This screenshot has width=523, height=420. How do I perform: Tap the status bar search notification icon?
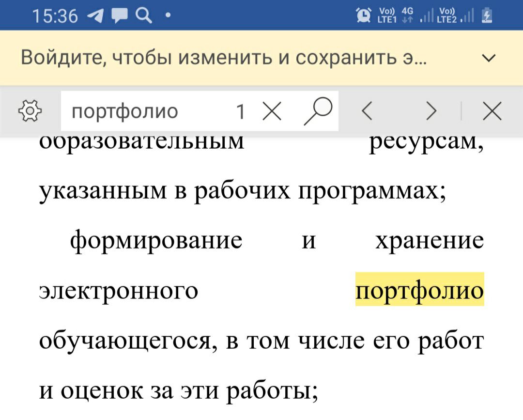pos(144,16)
